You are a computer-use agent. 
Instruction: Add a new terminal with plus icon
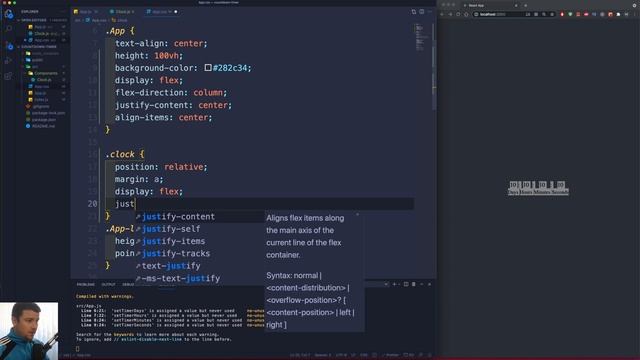(x=394, y=284)
